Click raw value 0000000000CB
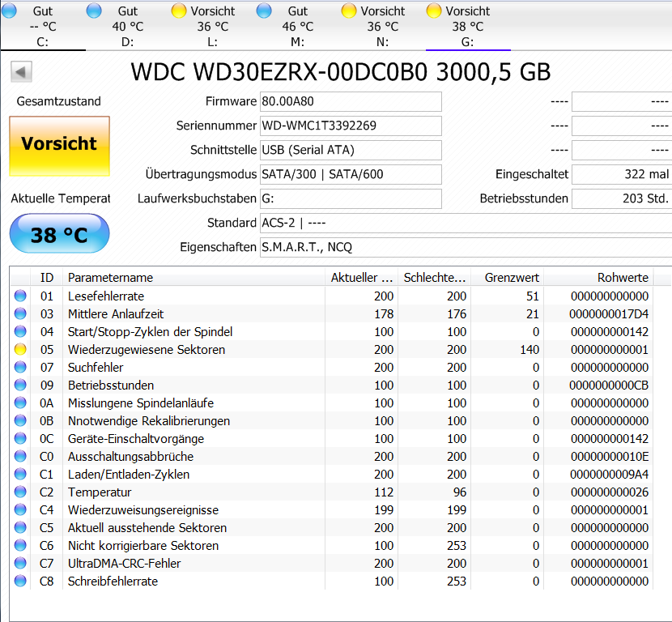The width and height of the screenshot is (672, 622). pyautogui.click(x=609, y=386)
